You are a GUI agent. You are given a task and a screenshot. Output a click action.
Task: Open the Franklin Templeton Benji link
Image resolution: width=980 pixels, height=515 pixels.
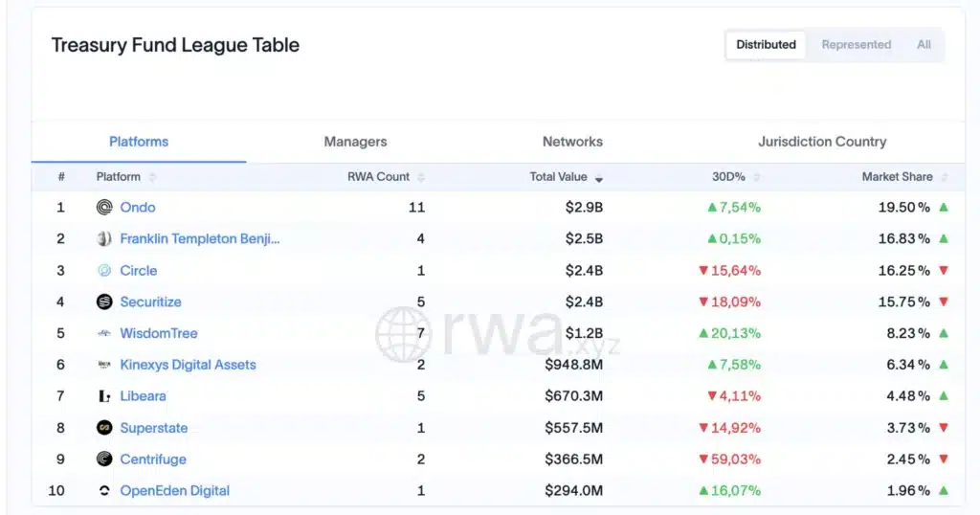point(200,238)
